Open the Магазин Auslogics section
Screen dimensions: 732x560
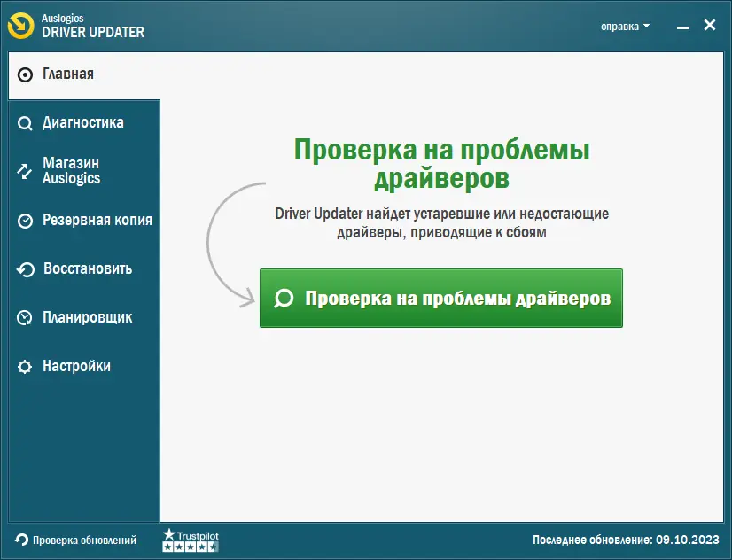coord(84,171)
